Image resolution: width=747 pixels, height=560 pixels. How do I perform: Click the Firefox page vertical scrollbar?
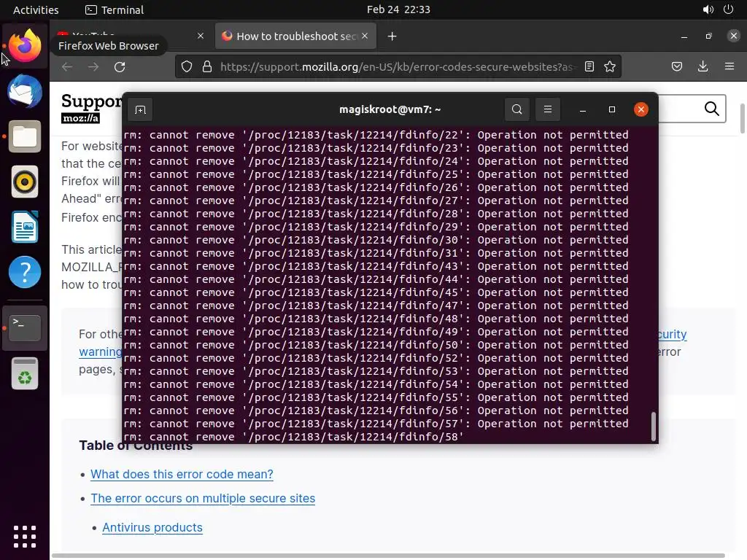pos(742,118)
